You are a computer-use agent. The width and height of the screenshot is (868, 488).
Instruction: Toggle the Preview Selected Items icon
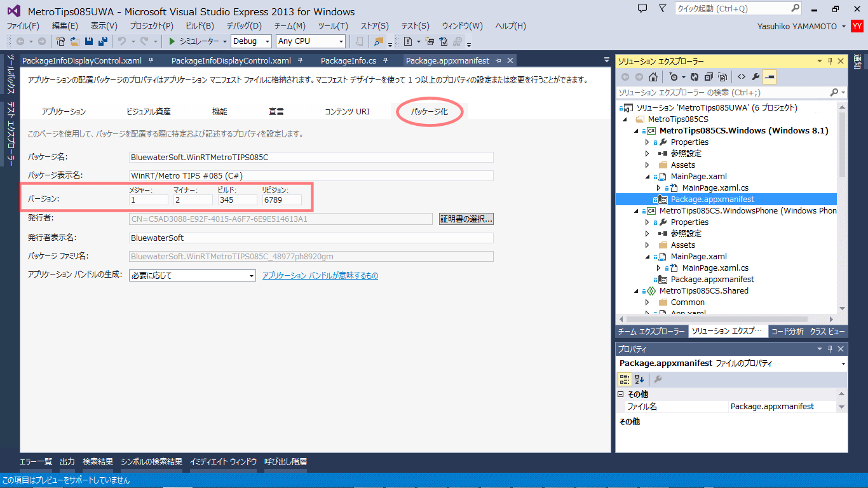click(x=770, y=77)
